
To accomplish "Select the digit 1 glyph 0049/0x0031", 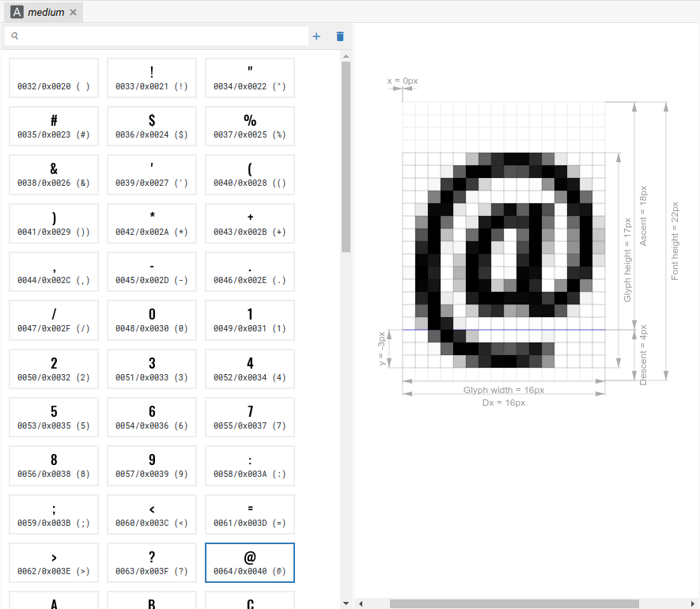I will [250, 320].
